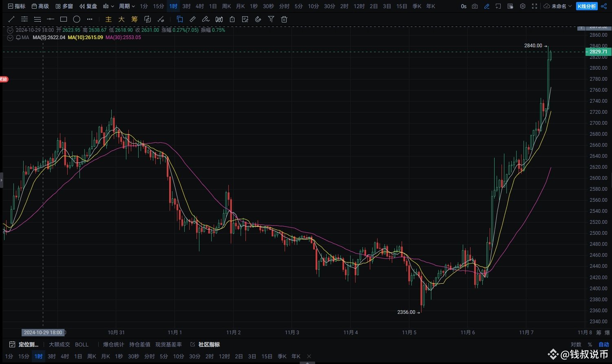Image resolution: width=612 pixels, height=364 pixels.
Task: Expand the left side panel handle
Action: pos(1,180)
